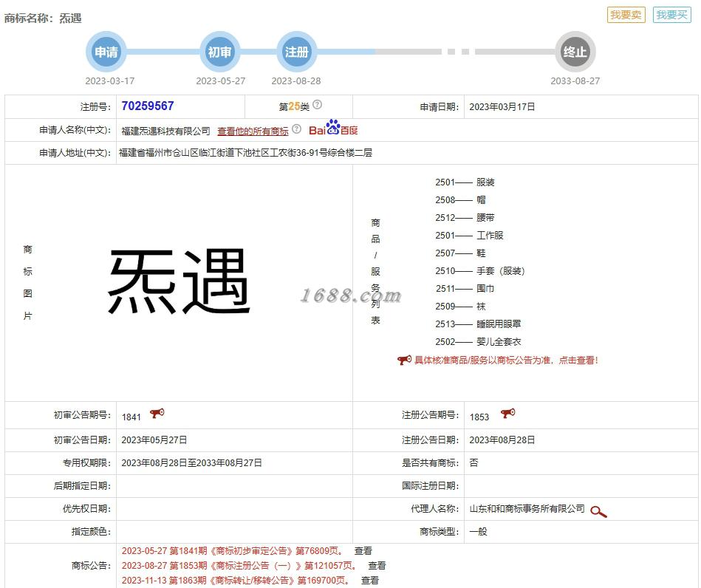Click the 第25类 class label
701x588 pixels.
(x=294, y=106)
